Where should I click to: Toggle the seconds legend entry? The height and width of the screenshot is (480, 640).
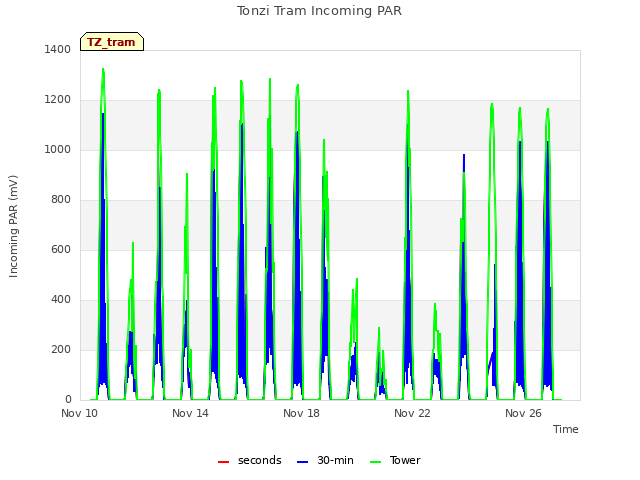(x=250, y=460)
